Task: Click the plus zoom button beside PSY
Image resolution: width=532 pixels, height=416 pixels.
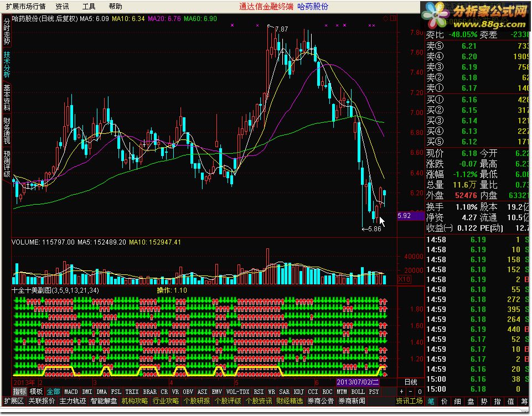Action: coord(401,392)
